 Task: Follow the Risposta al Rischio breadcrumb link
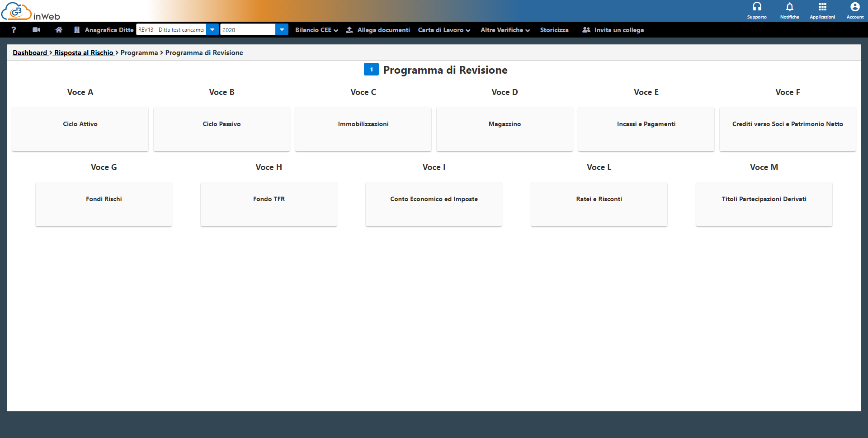(x=84, y=53)
